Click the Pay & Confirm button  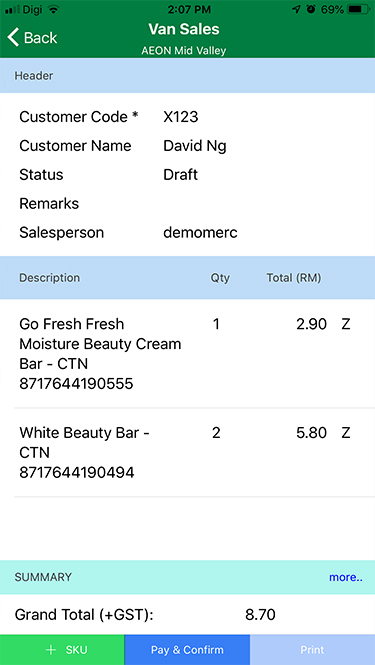[x=187, y=650]
